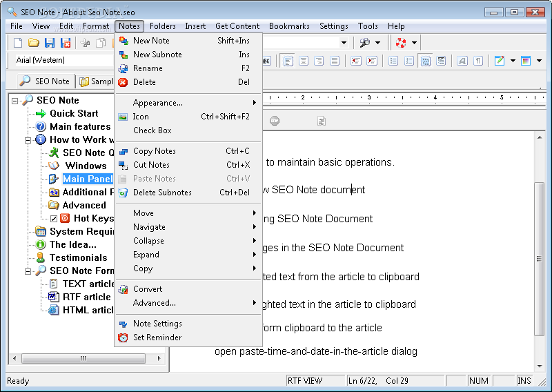Align text right in formatting toolbar
552x392 pixels.
(x=319, y=61)
